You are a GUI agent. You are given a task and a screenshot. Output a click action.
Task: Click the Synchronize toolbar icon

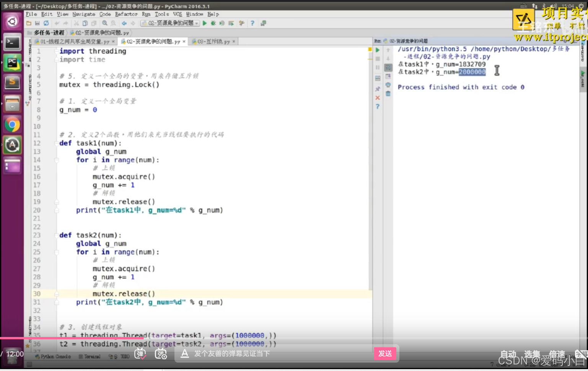click(x=46, y=23)
